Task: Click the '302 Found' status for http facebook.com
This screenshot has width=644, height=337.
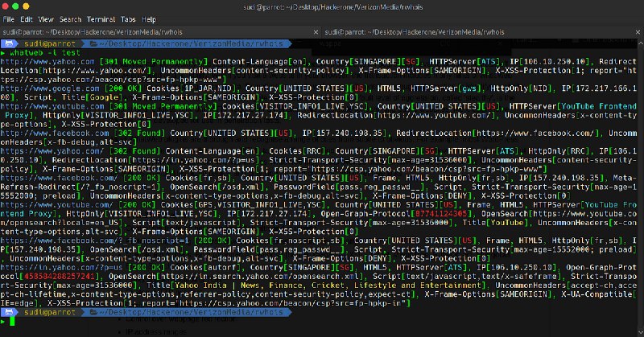Action: (139, 133)
